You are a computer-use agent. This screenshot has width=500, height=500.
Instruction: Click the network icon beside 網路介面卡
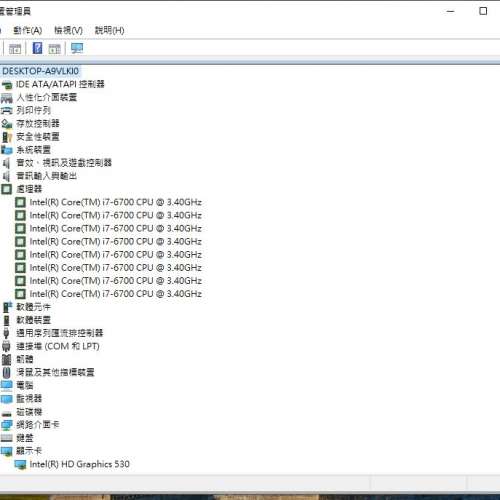coord(6,425)
